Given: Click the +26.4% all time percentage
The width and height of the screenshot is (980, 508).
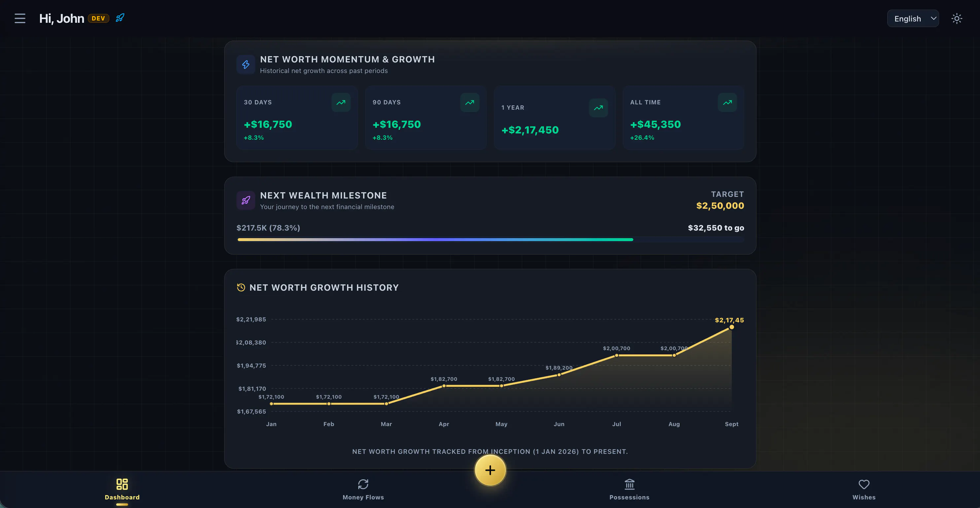Looking at the screenshot, I should (x=642, y=138).
